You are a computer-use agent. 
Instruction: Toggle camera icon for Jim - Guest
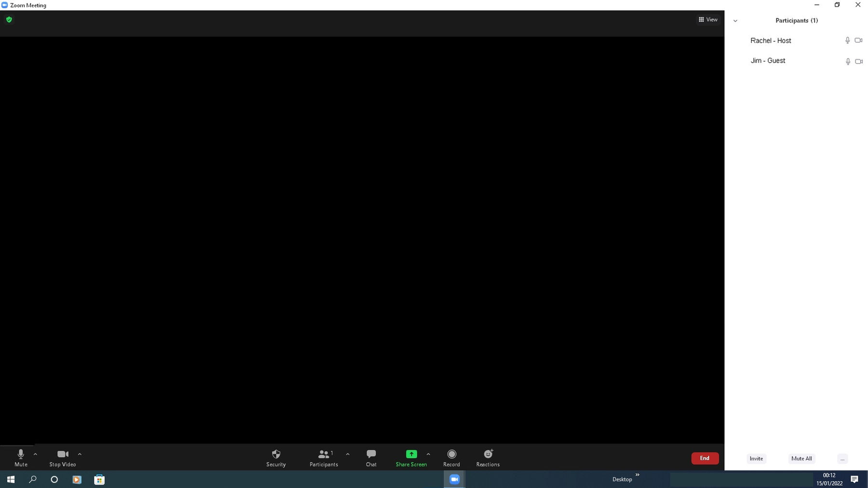coord(859,62)
